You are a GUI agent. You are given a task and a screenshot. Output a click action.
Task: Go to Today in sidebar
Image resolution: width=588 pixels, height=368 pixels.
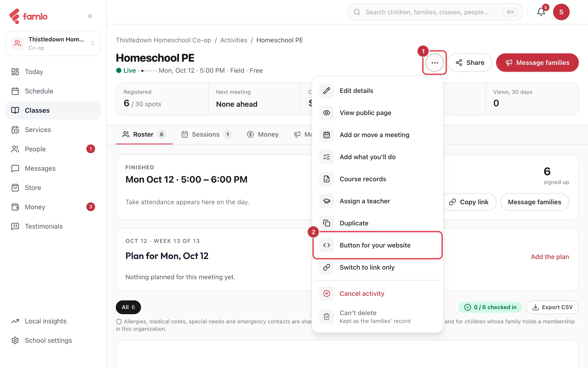point(53,72)
